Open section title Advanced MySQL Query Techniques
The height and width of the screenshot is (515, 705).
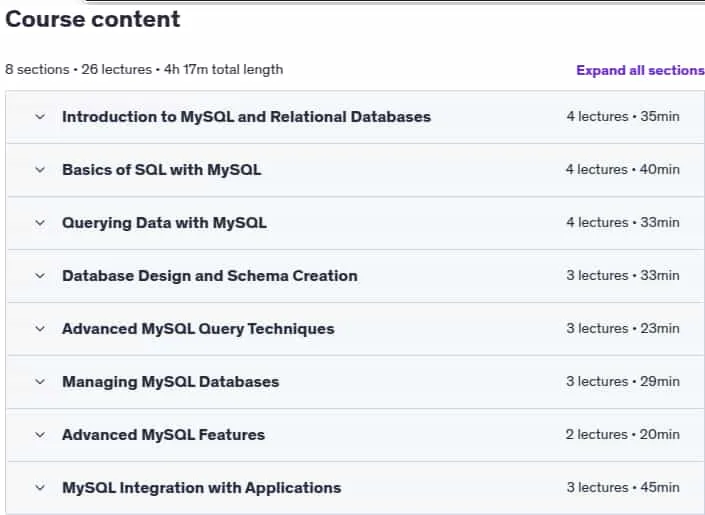[198, 329]
